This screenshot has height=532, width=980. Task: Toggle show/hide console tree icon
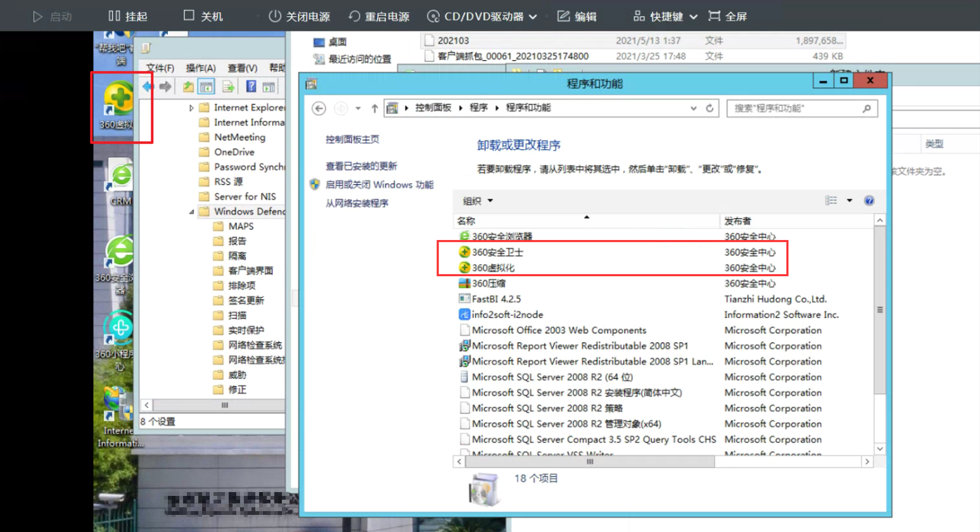(206, 87)
